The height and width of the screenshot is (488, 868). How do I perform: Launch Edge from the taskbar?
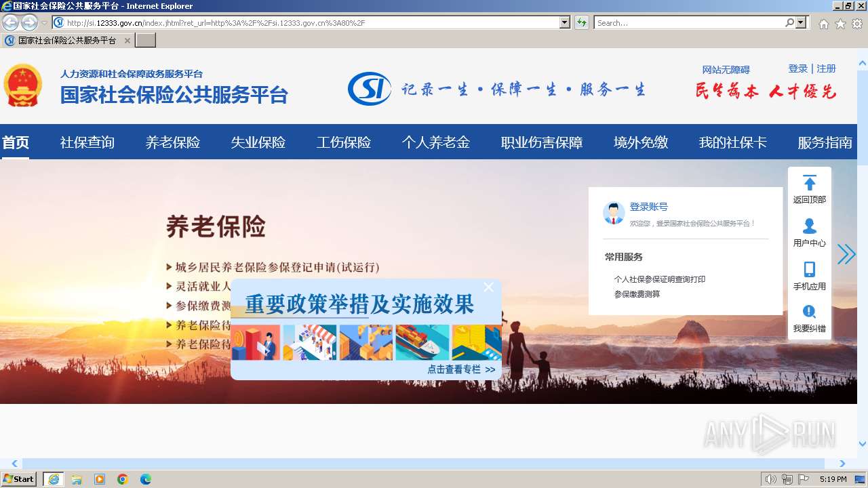(146, 479)
